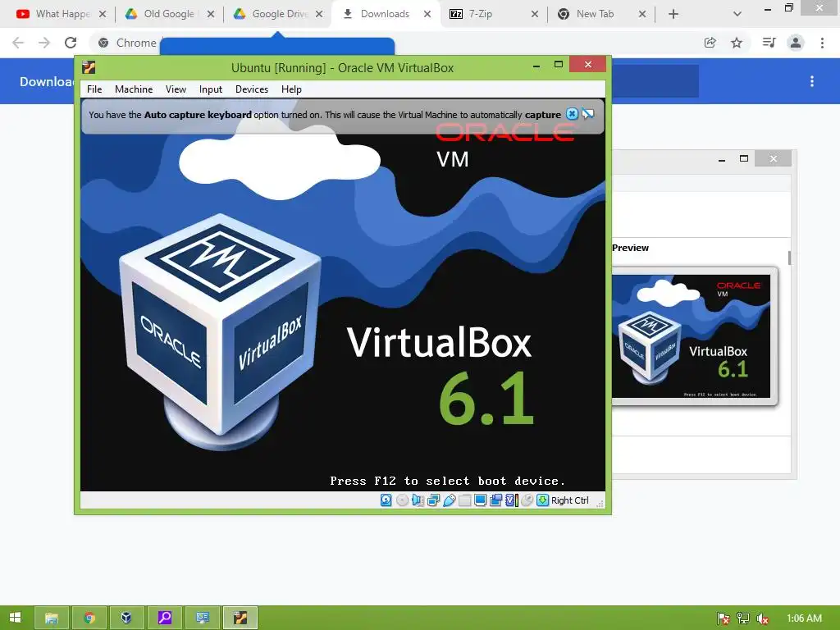Open a new Chrome tab with the plus button

pyautogui.click(x=674, y=14)
